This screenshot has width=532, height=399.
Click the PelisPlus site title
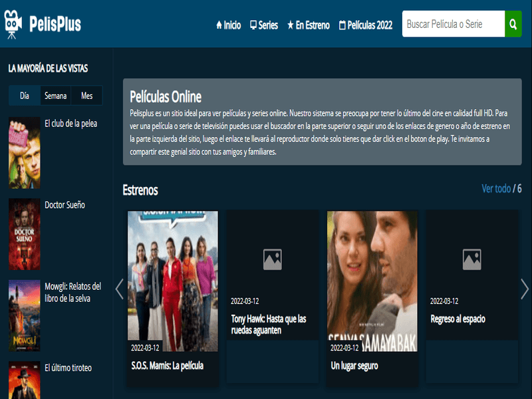pyautogui.click(x=55, y=24)
